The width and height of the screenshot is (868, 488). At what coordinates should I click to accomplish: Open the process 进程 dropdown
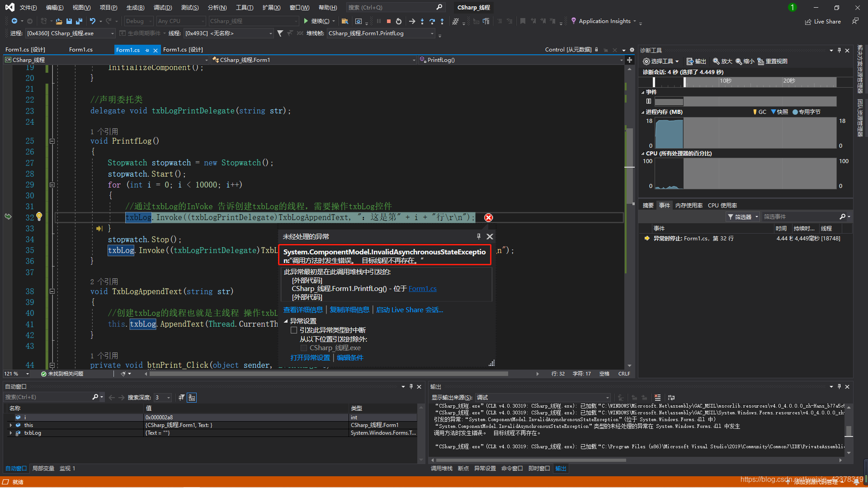(x=112, y=33)
